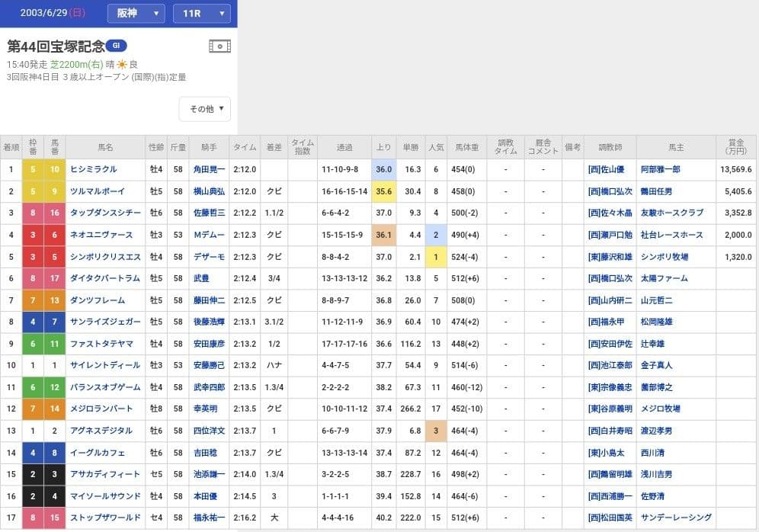
Task: Open the その他 dropdown menu
Action: (x=205, y=109)
